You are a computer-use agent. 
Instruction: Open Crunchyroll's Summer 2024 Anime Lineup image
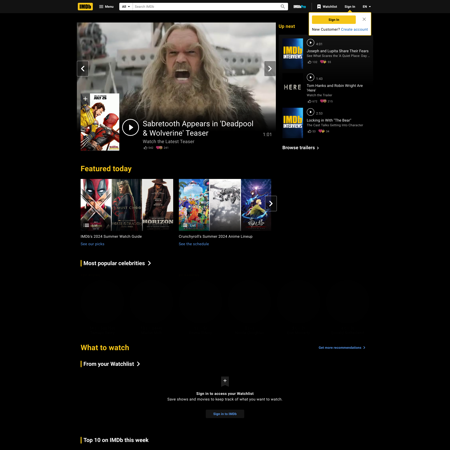225,205
